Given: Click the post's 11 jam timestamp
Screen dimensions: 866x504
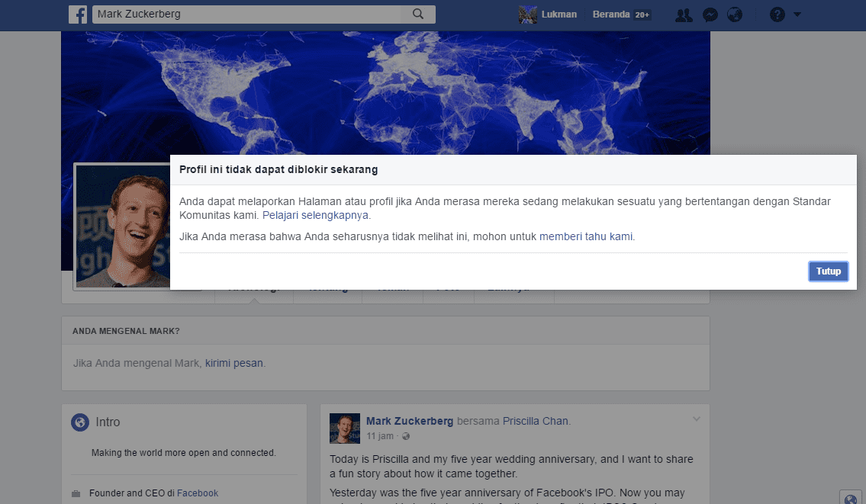Looking at the screenshot, I should click(x=380, y=436).
